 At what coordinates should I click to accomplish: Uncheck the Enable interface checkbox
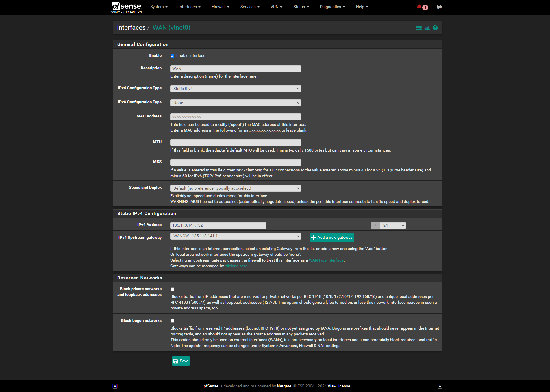pyautogui.click(x=173, y=56)
